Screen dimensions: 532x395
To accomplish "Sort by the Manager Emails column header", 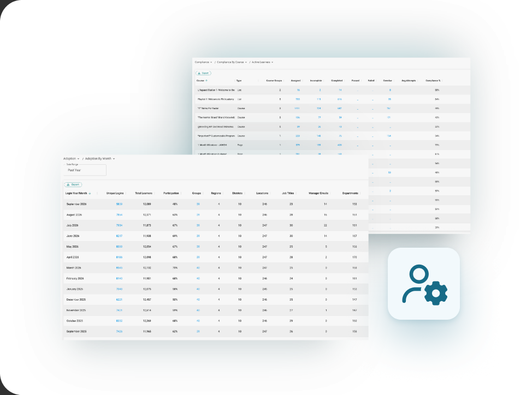I will 318,194.
